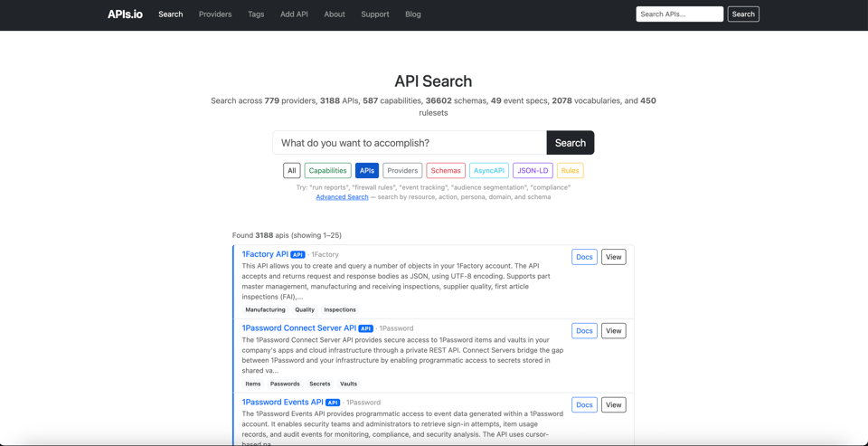Click the APIs.io logo
This screenshot has width=868, height=446.
(125, 14)
